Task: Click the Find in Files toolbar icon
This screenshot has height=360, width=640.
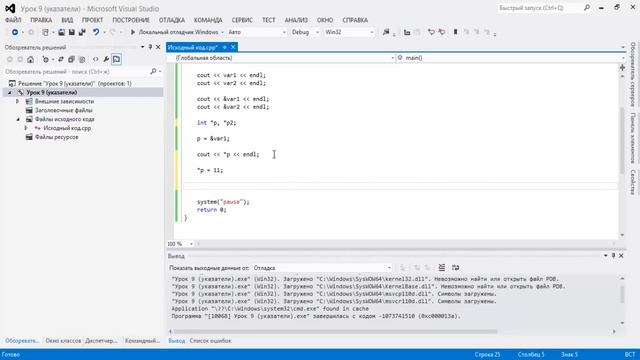Action: [386, 32]
